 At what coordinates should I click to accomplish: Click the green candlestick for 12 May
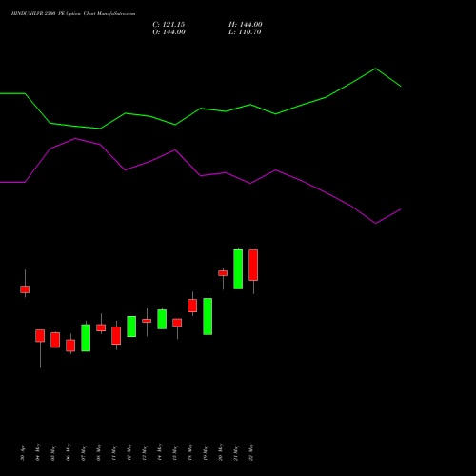click(x=131, y=327)
